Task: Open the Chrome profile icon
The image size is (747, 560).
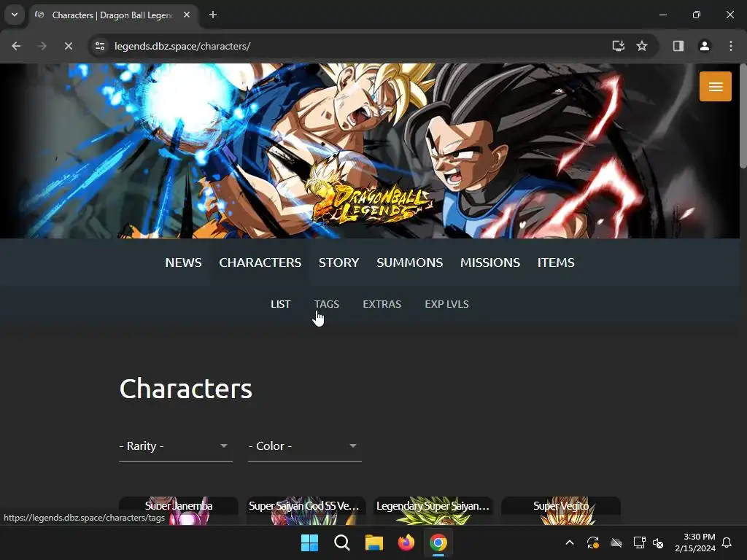Action: [704, 46]
